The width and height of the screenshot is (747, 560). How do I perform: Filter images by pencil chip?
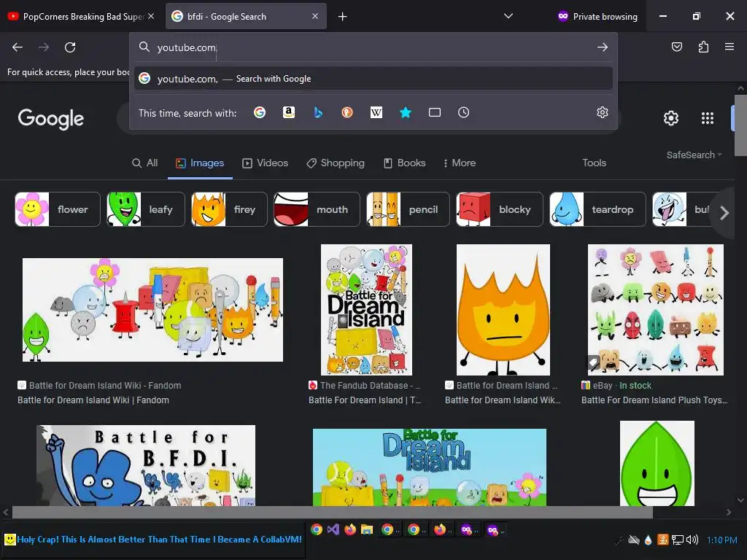pos(408,209)
